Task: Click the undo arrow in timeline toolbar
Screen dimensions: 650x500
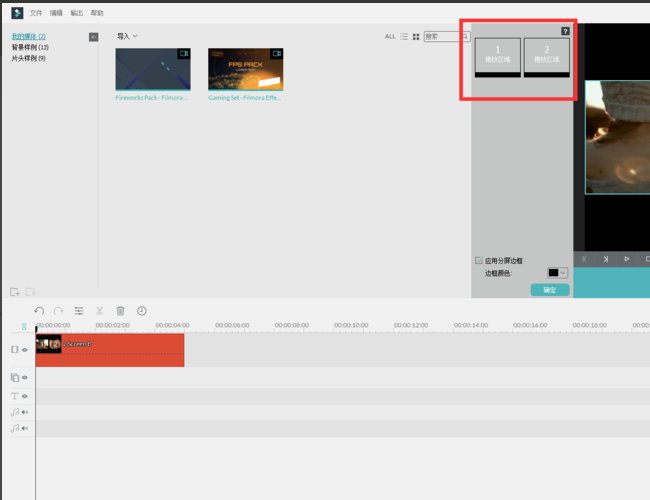Action: (x=39, y=311)
